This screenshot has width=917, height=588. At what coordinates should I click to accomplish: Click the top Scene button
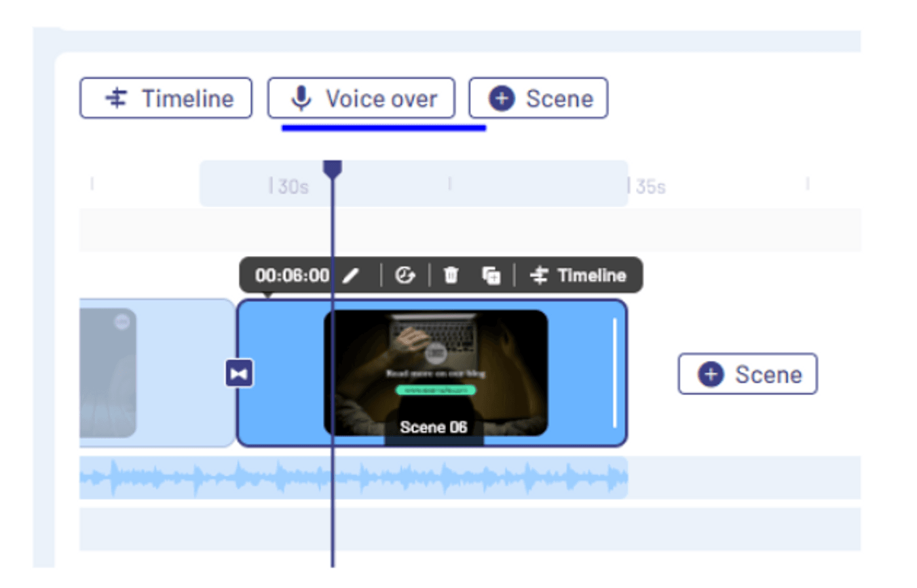click(x=538, y=98)
